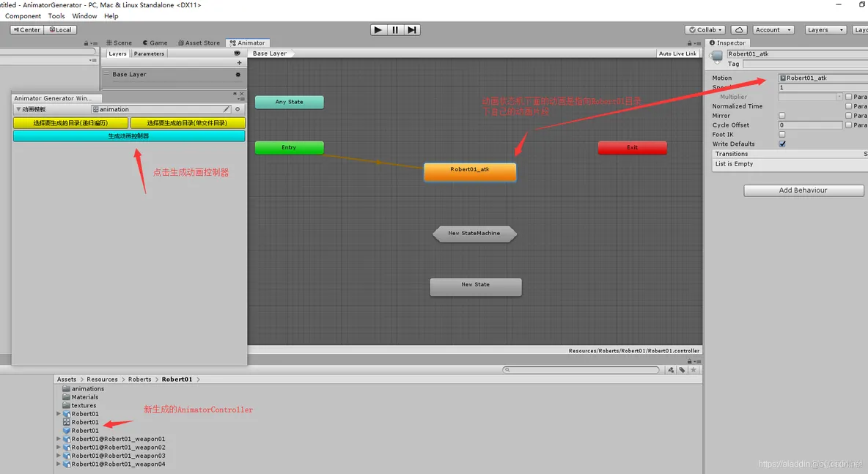Open the Asset Store tab
868x474 pixels.
tap(199, 42)
